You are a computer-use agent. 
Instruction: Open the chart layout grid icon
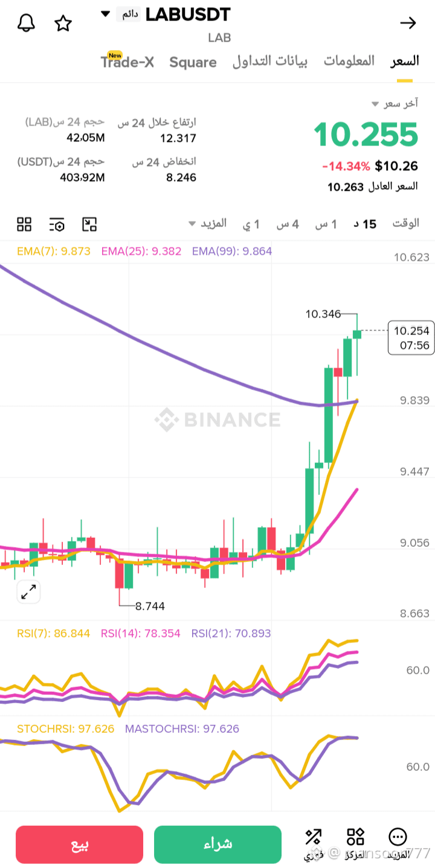click(x=24, y=225)
